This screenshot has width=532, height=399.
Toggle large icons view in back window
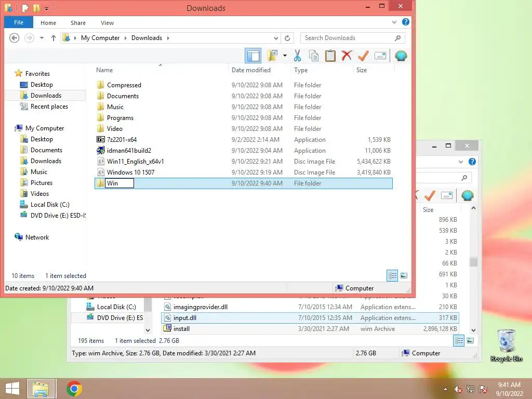pos(470,340)
